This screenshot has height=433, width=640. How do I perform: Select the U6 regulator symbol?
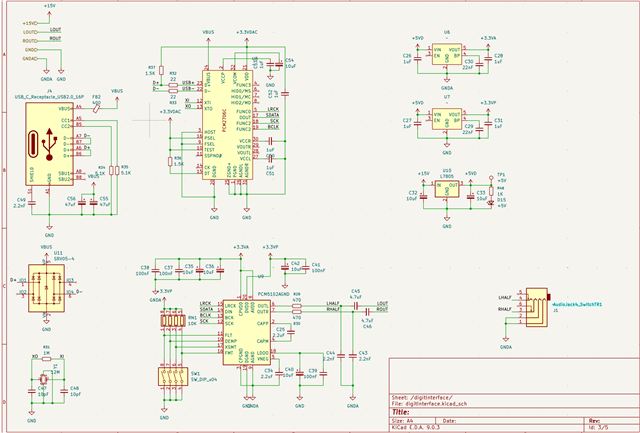coord(447,54)
